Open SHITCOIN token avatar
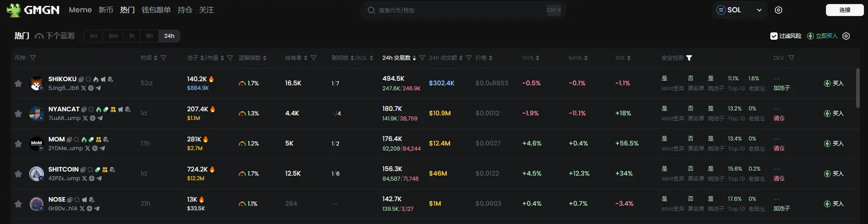This screenshot has width=868, height=224. tap(37, 174)
